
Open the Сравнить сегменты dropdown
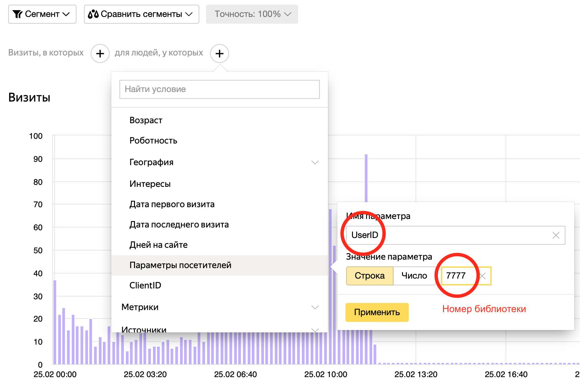tap(141, 14)
